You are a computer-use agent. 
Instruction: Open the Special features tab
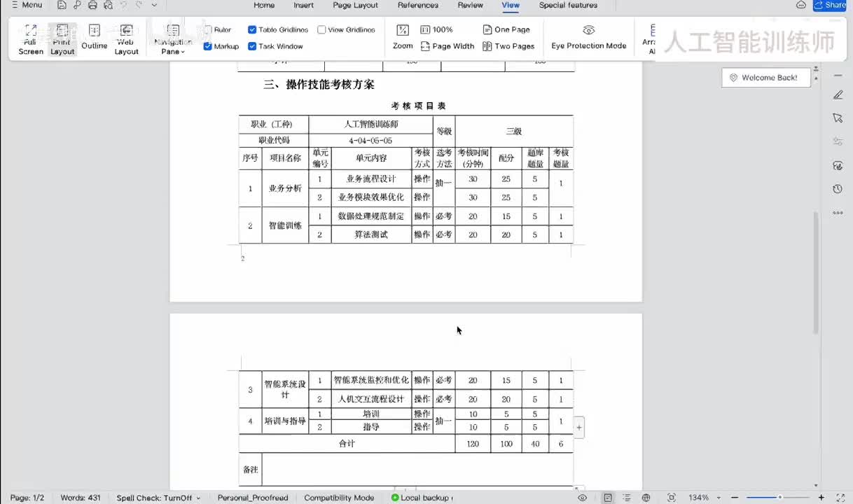coord(568,5)
